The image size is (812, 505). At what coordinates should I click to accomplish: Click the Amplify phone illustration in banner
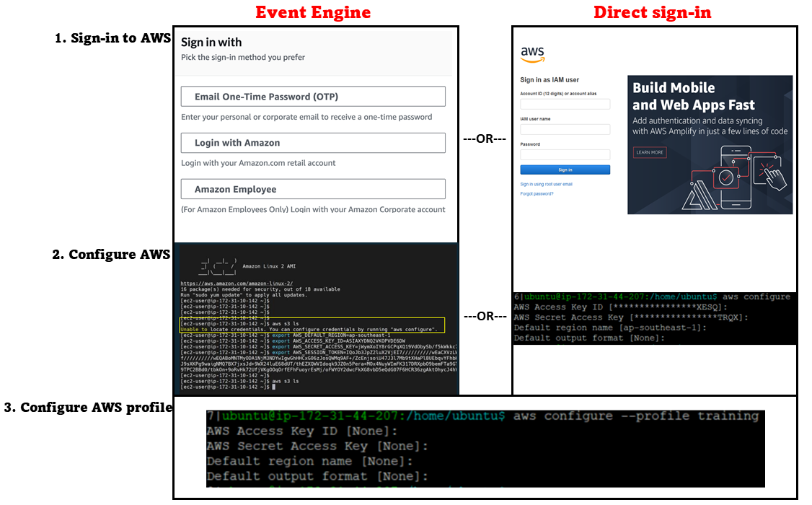coord(736,177)
